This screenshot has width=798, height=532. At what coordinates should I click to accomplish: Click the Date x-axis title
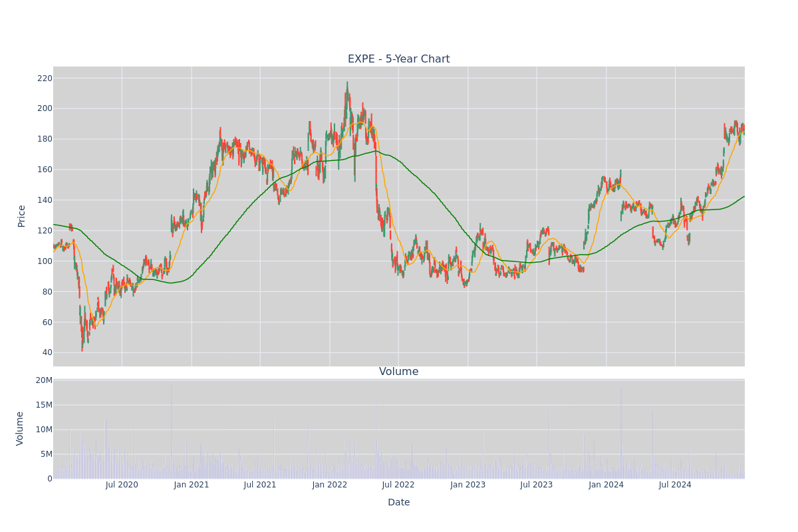pos(398,502)
